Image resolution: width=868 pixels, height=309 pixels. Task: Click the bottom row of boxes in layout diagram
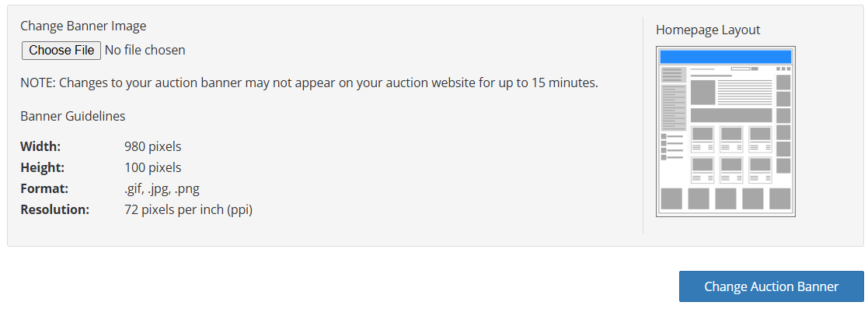[x=725, y=198]
